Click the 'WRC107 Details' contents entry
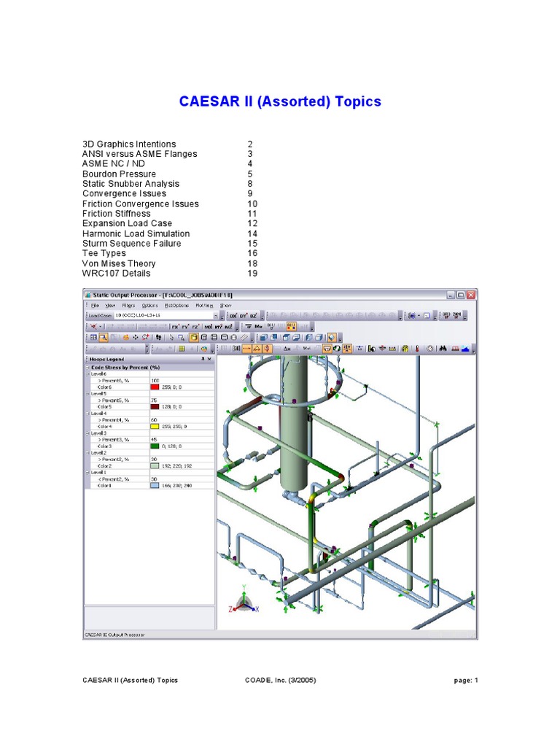The image size is (560, 747). click(116, 274)
